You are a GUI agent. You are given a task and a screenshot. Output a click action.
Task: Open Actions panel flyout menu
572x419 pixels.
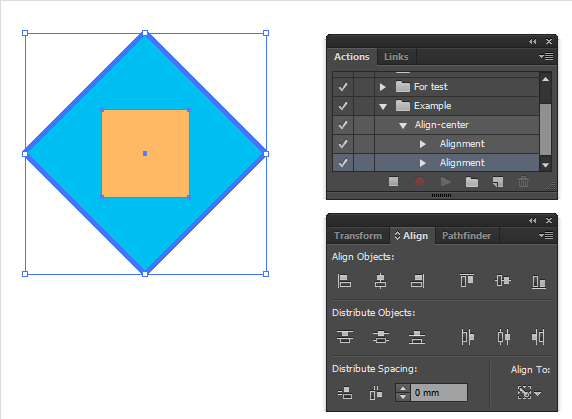pos(546,56)
